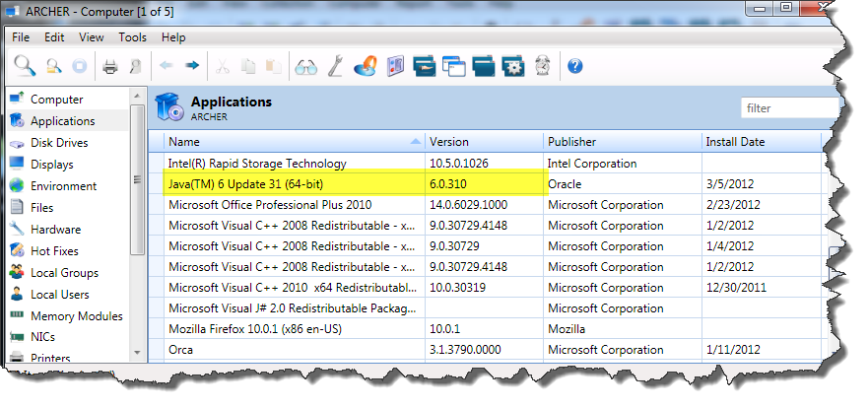Click the disc with orange arrow icon
Screen dimensions: 868x408
(x=366, y=66)
